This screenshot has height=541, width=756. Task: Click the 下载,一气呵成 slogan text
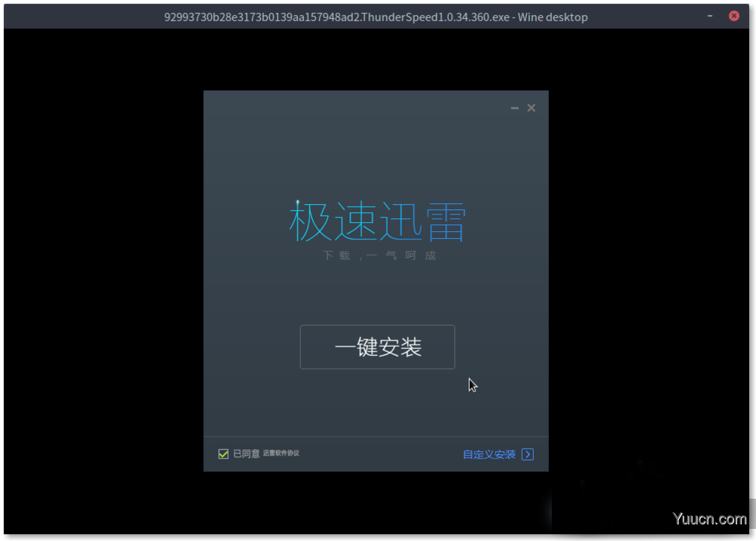(379, 255)
